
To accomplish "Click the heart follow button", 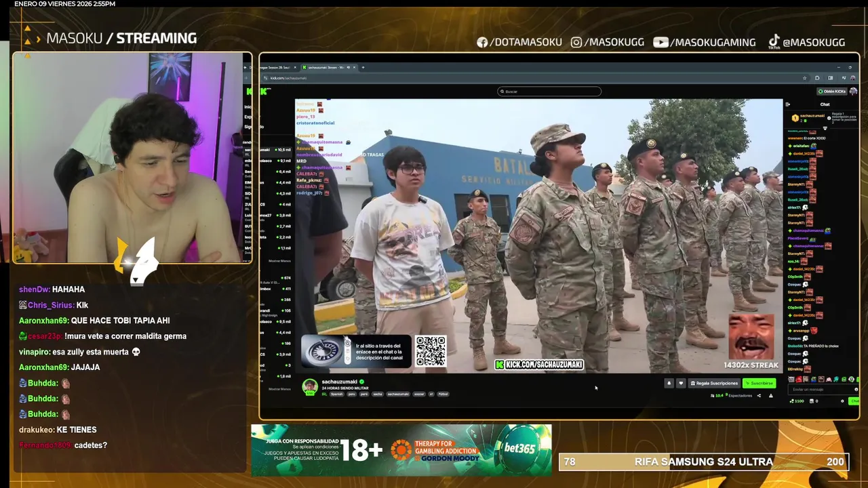I will [681, 383].
